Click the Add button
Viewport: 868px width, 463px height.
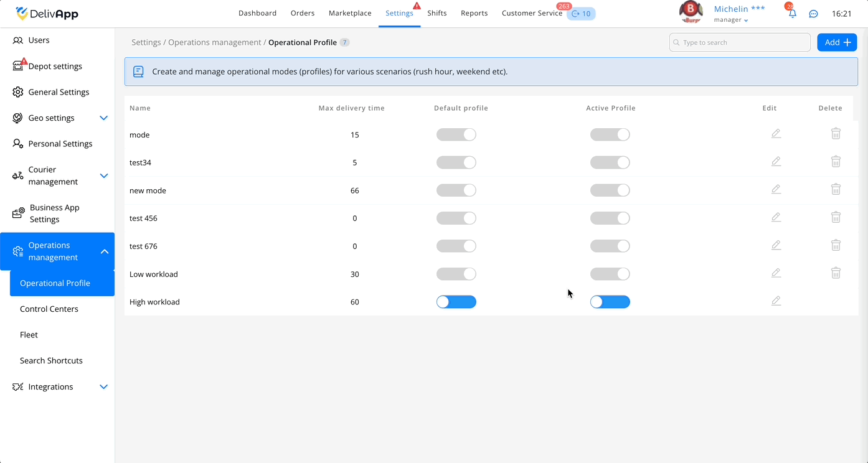[x=837, y=42]
